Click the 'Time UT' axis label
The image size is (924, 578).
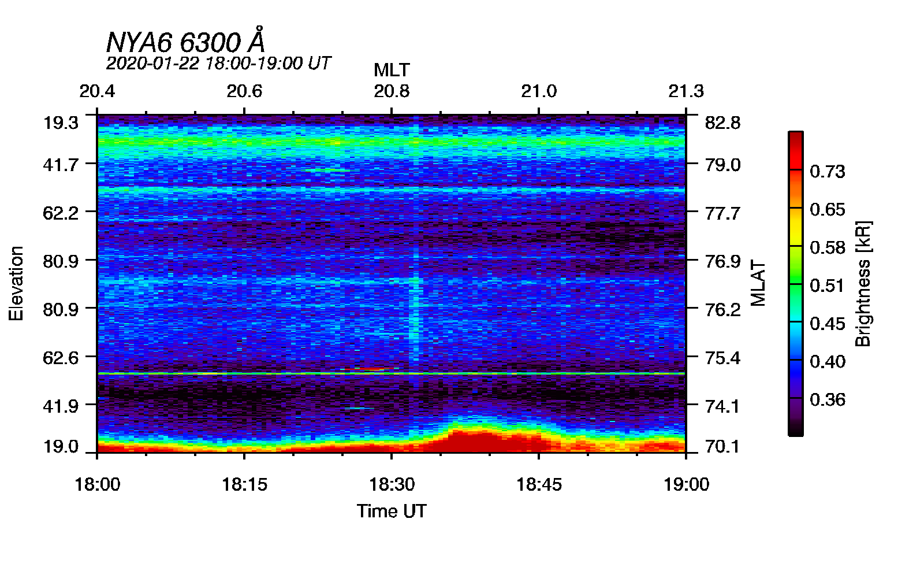pyautogui.click(x=392, y=511)
